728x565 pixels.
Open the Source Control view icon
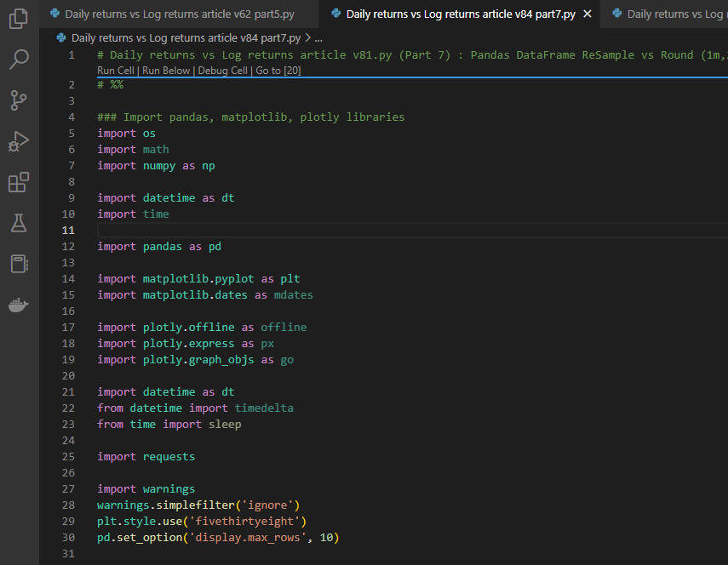(19, 100)
